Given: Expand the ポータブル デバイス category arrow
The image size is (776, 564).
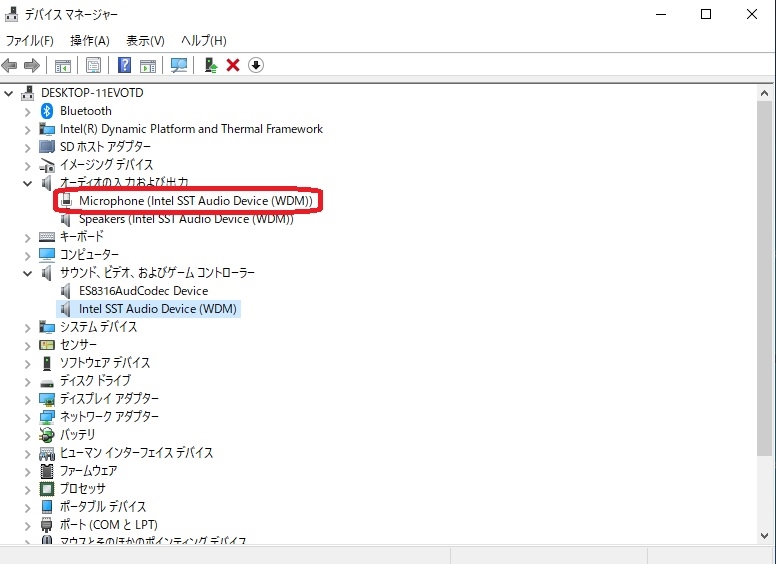Looking at the screenshot, I should pyautogui.click(x=27, y=508).
